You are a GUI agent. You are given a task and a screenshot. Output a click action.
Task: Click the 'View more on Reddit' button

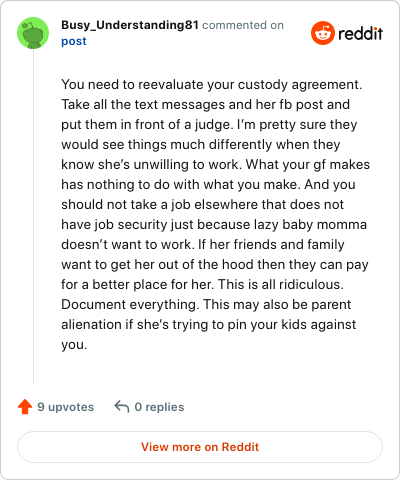click(x=200, y=447)
